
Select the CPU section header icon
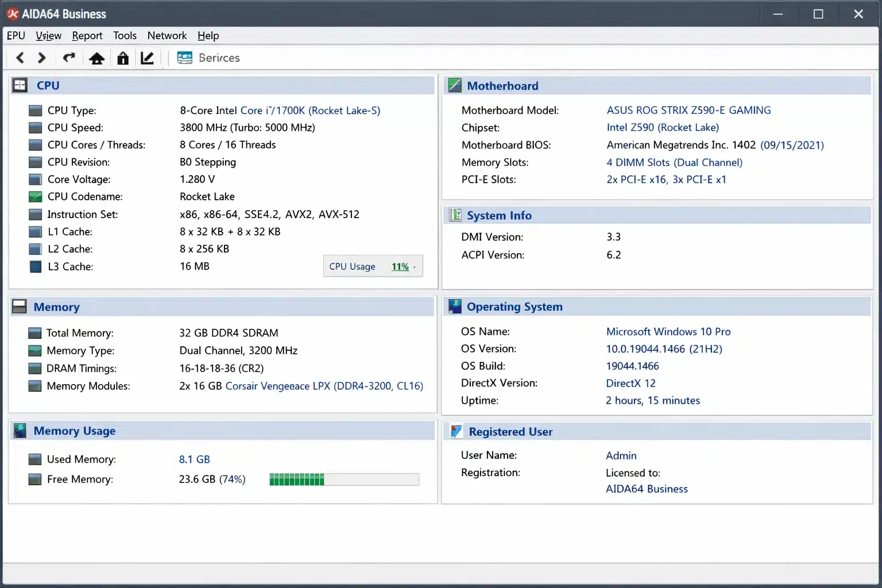(x=20, y=86)
